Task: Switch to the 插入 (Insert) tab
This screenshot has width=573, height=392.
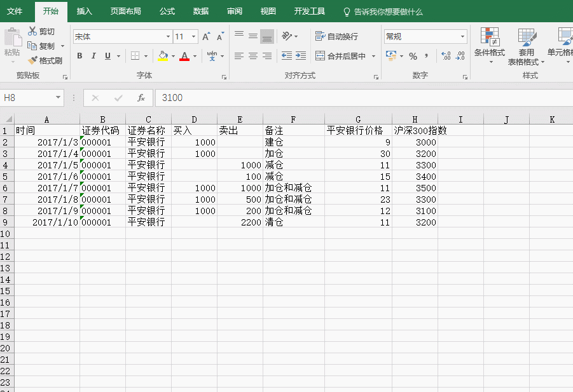Action: pos(84,11)
